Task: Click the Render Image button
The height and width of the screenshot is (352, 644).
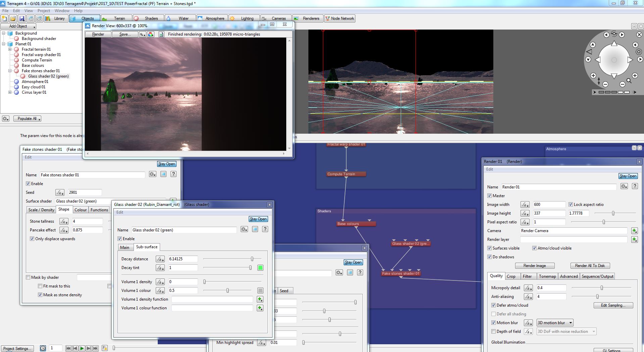Action: pyautogui.click(x=535, y=266)
